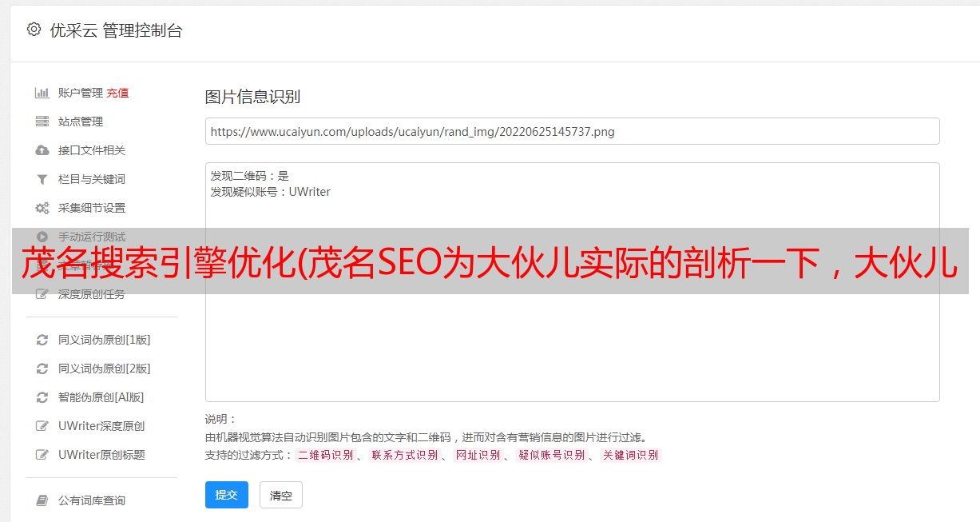980x522 pixels.
Task: Submit the form with the 提交 button
Action: click(227, 495)
